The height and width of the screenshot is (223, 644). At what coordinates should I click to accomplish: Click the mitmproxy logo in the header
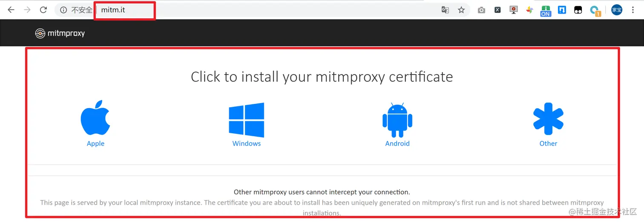[60, 33]
